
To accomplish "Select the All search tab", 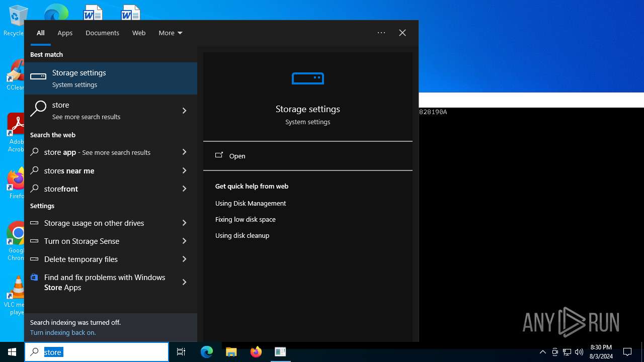I will click(x=41, y=33).
